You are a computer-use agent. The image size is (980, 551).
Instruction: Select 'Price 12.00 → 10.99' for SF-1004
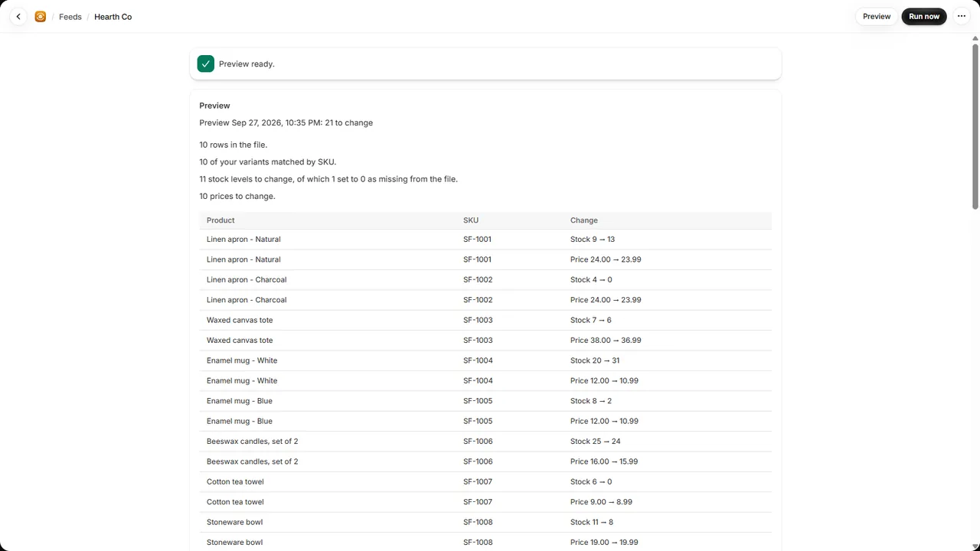(604, 381)
